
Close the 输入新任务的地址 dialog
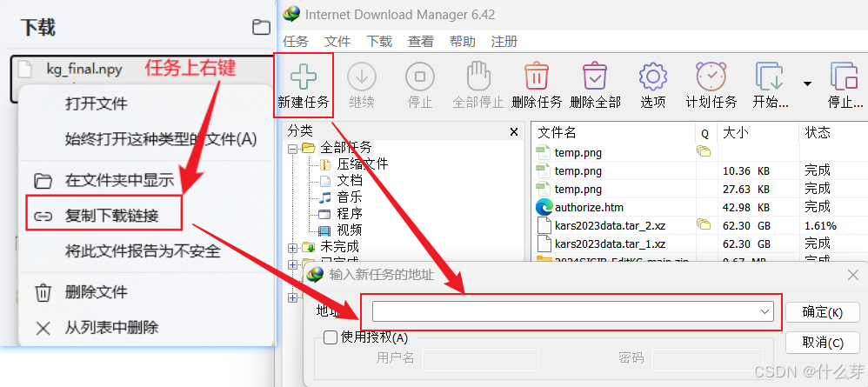853,275
